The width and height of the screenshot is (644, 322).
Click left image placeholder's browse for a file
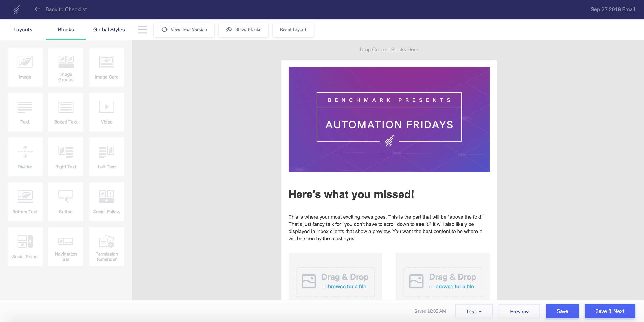coord(347,287)
